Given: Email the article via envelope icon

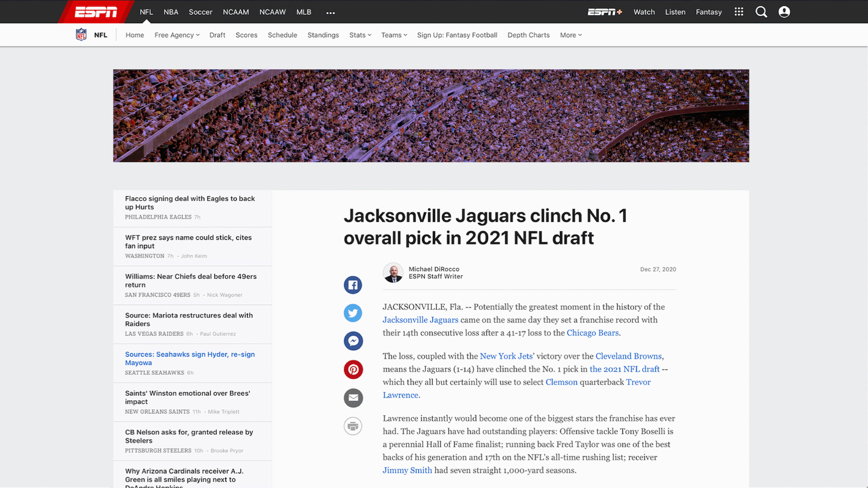Looking at the screenshot, I should 353,398.
